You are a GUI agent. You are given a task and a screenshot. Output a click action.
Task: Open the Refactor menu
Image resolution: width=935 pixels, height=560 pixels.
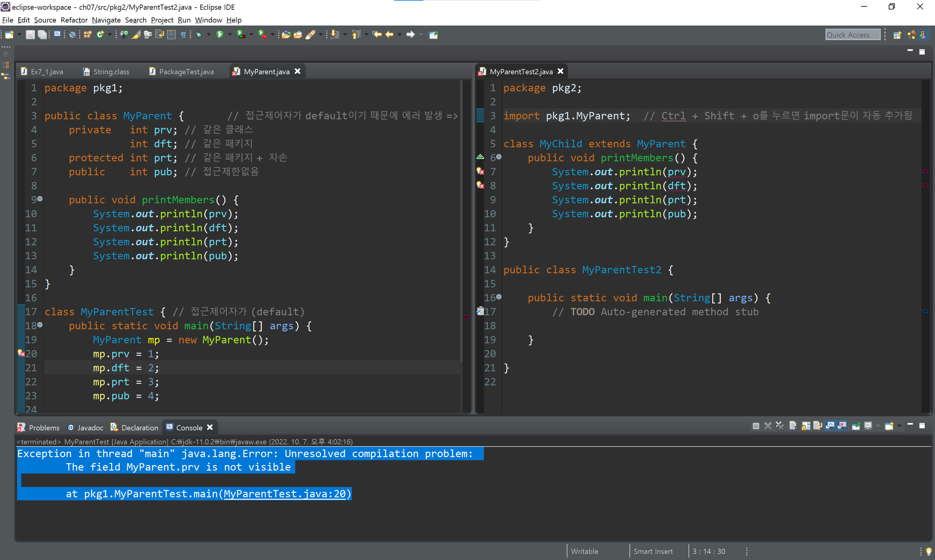[x=74, y=20]
